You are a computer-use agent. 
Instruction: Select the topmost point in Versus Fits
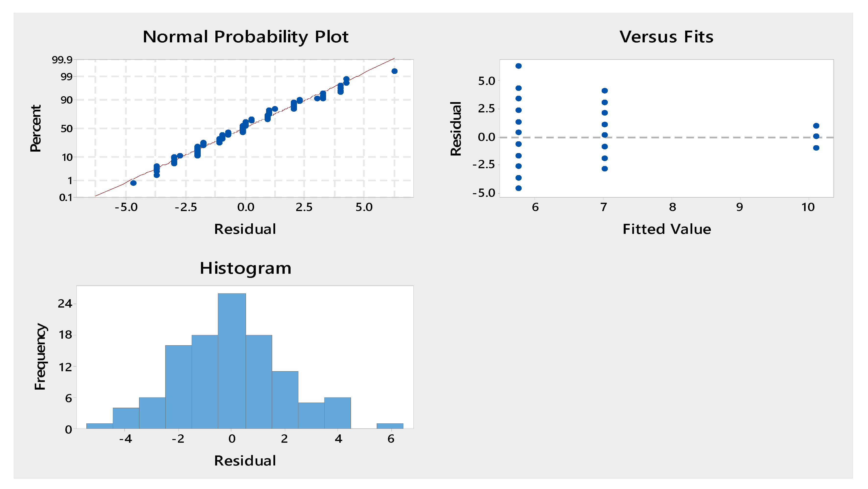(x=519, y=66)
